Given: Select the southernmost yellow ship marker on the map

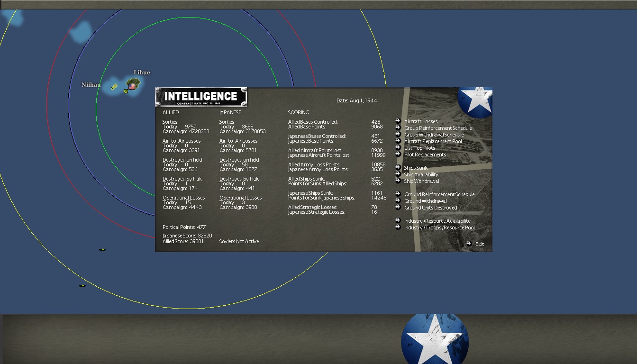Looking at the screenshot, I should [x=82, y=286].
